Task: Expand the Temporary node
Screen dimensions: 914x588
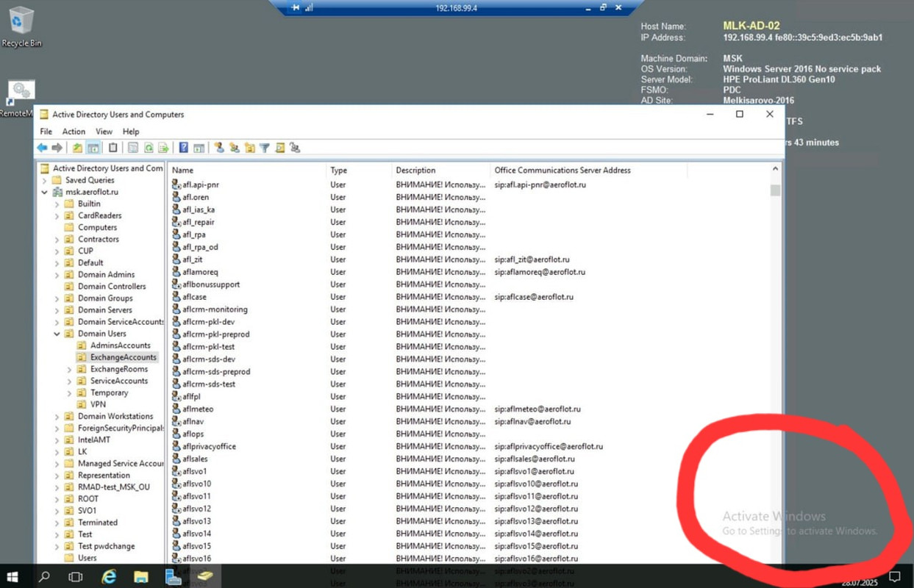Action: point(70,392)
